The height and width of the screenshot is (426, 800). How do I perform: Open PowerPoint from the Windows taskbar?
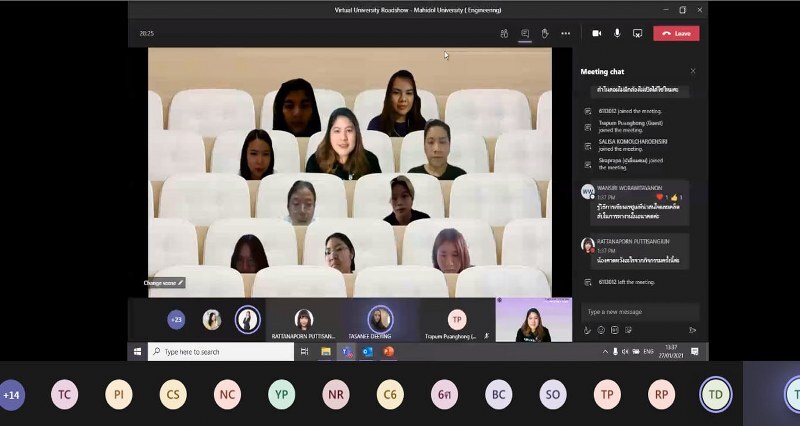pyautogui.click(x=388, y=352)
